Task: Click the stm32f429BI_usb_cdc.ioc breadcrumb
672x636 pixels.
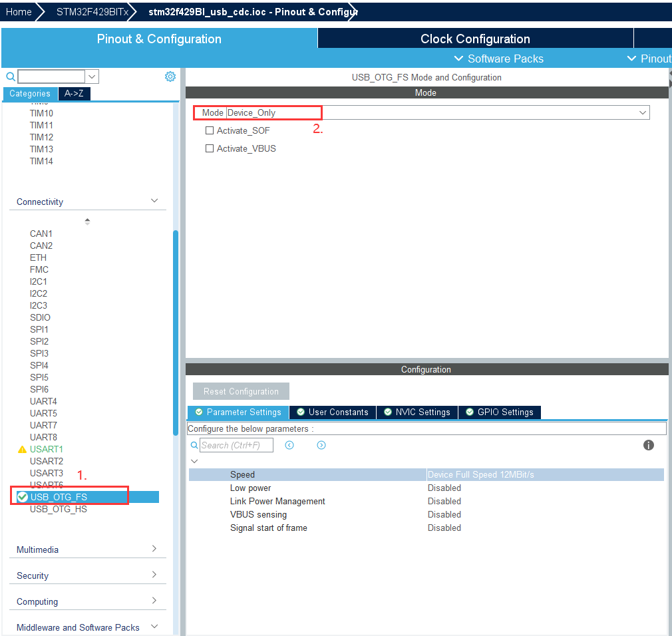Action: [x=253, y=12]
